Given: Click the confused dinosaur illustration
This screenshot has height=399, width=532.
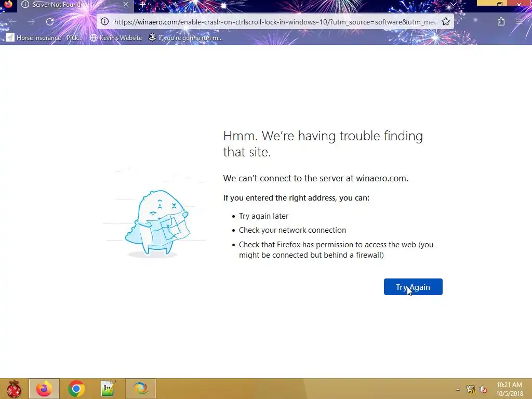Looking at the screenshot, I should point(157,223).
